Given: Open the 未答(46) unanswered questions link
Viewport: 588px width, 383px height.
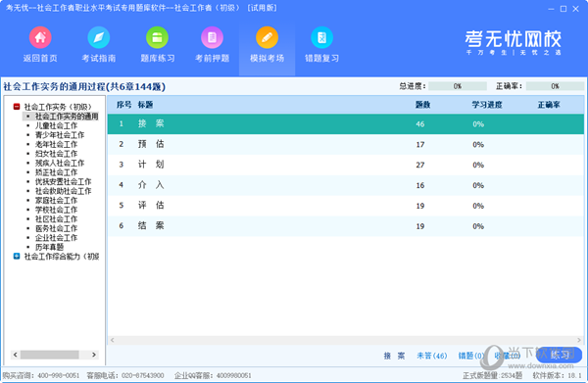Looking at the screenshot, I should (x=432, y=356).
